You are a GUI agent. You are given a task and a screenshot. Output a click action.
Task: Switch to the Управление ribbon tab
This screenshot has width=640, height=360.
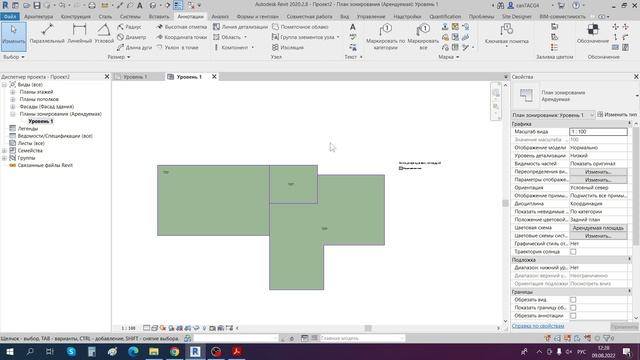[371, 17]
